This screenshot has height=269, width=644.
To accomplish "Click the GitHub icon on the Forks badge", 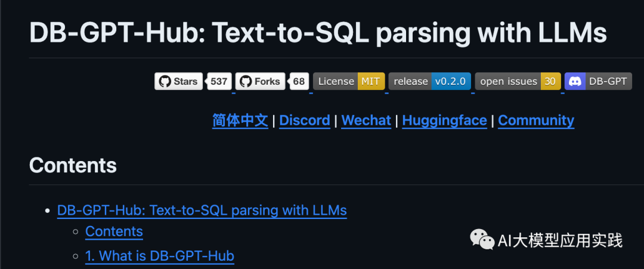I will pyautogui.click(x=245, y=82).
